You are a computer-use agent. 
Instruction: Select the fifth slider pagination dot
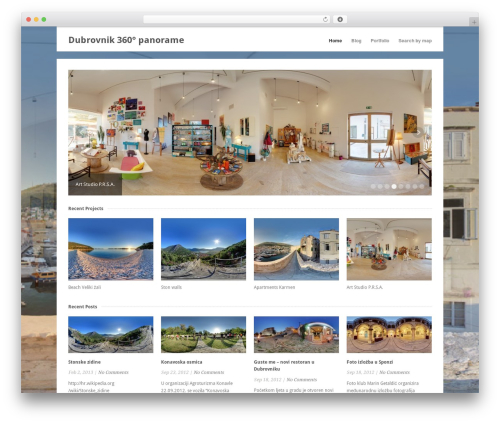coord(401,186)
